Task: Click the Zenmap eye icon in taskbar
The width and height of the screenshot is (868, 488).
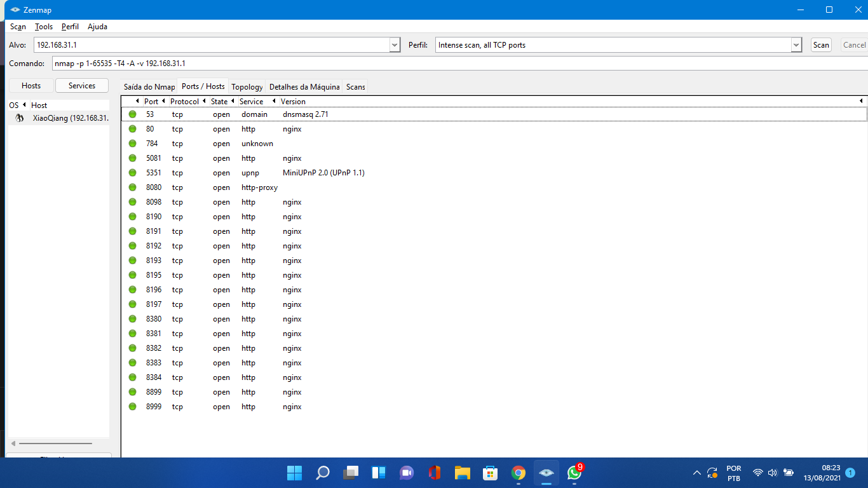Action: [546, 473]
